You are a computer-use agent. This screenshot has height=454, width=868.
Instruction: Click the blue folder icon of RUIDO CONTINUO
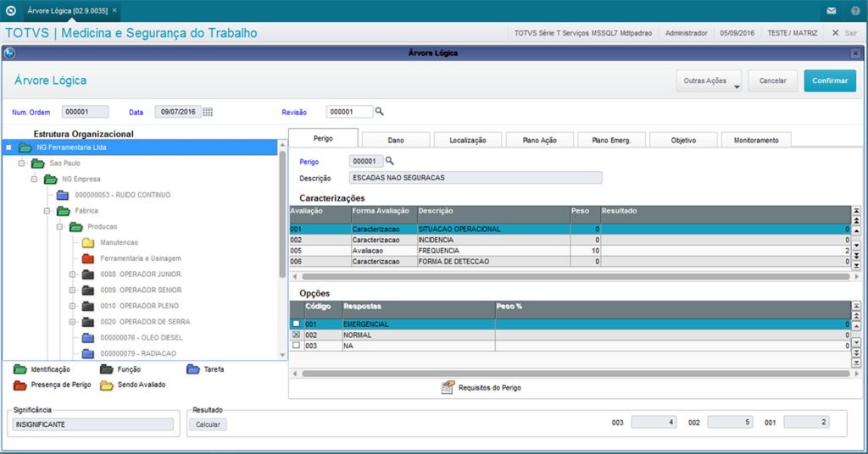tap(63, 195)
